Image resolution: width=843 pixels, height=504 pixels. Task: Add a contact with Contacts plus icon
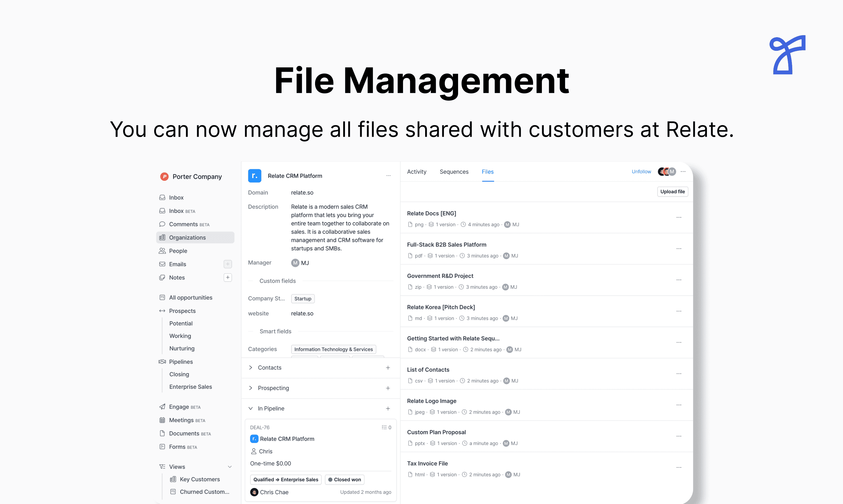point(388,367)
